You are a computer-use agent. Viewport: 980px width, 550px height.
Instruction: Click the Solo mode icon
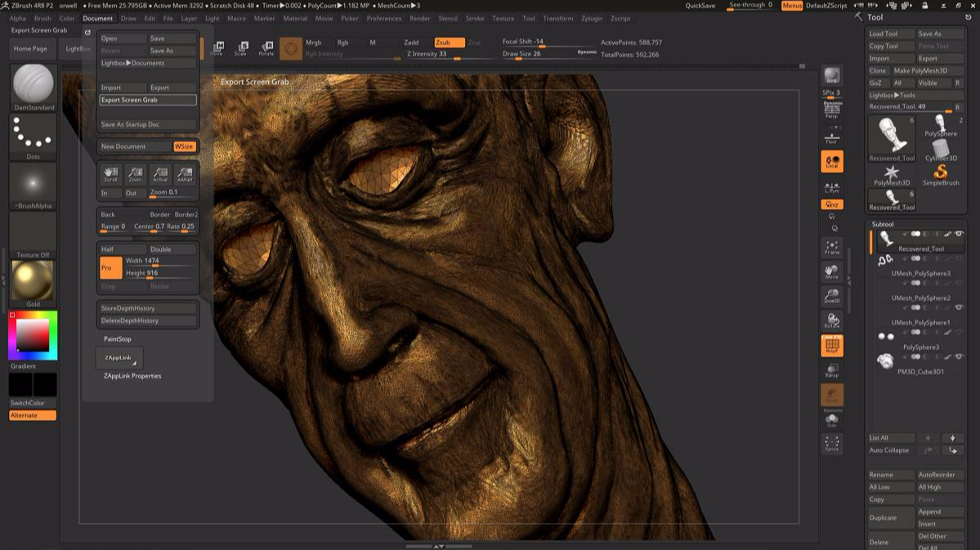point(832,419)
